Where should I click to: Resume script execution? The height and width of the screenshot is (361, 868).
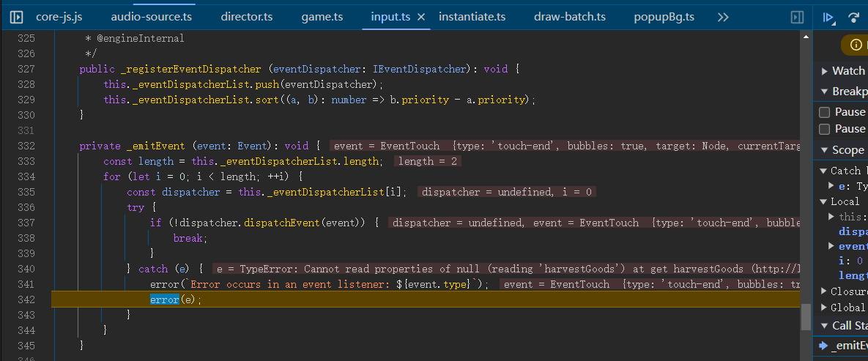coord(828,17)
